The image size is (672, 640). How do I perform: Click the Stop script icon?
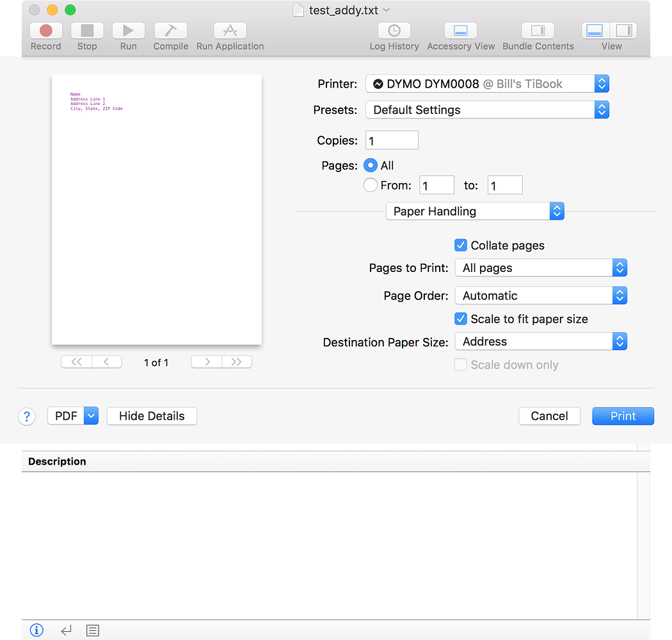[87, 31]
